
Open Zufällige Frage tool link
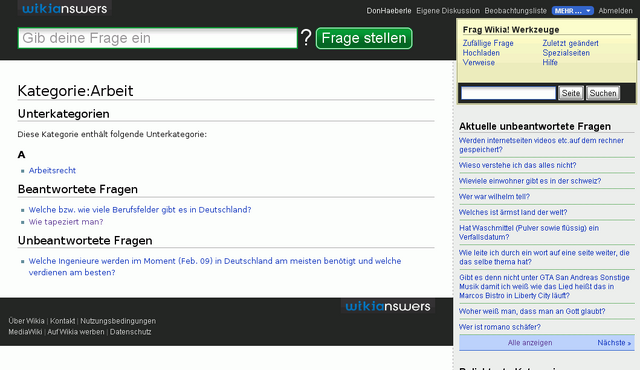(x=488, y=43)
